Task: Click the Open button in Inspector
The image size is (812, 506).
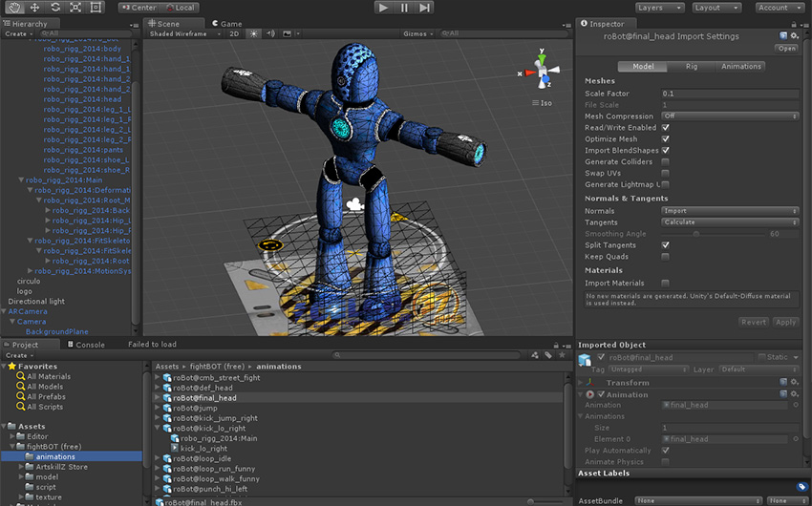Action: point(786,48)
